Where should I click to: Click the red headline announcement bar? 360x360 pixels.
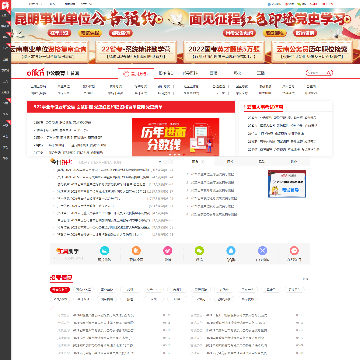click(131, 107)
